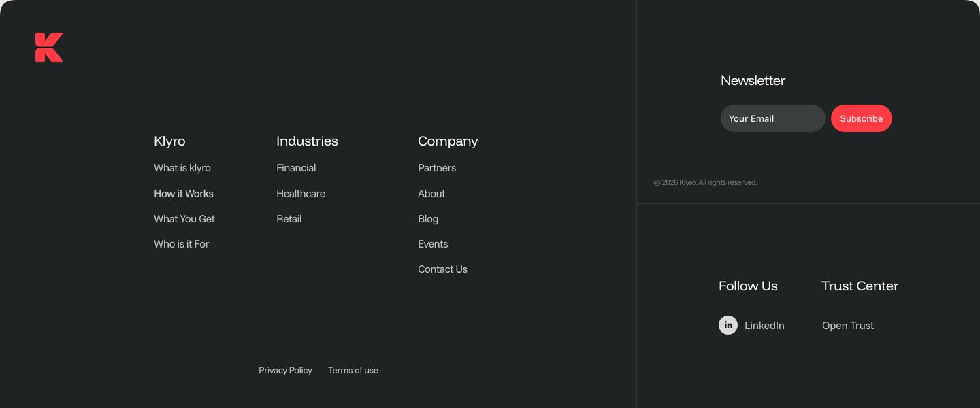
Task: Open the Financial industry link
Action: (296, 168)
